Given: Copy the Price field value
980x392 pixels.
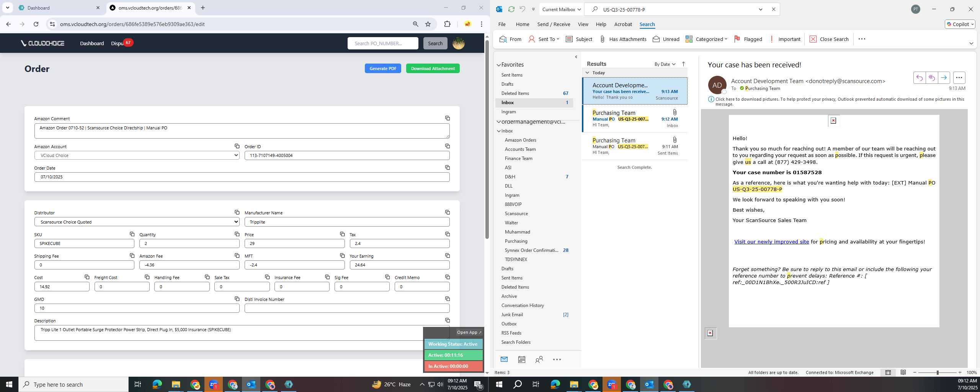Looking at the screenshot, I should (x=342, y=234).
